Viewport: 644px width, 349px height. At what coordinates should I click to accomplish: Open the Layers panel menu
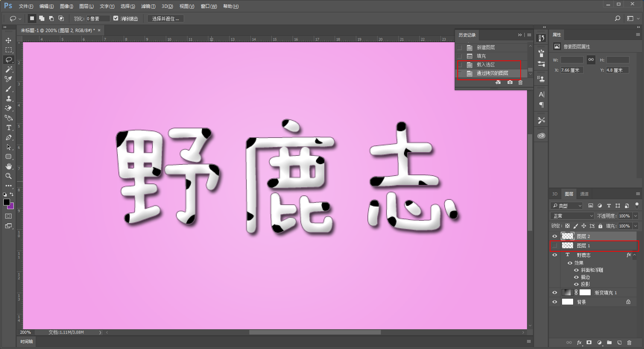[x=638, y=194]
